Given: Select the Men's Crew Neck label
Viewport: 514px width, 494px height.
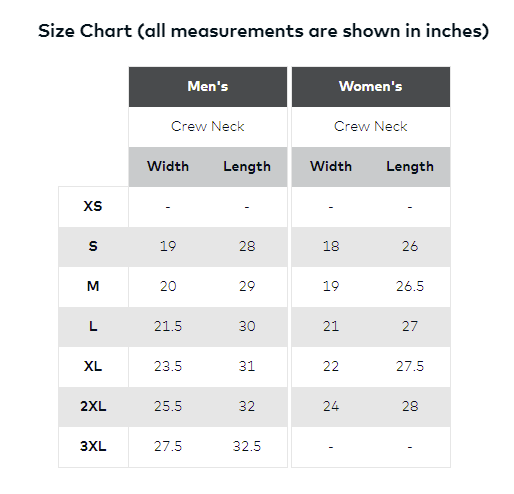Looking at the screenshot, I should tap(208, 127).
